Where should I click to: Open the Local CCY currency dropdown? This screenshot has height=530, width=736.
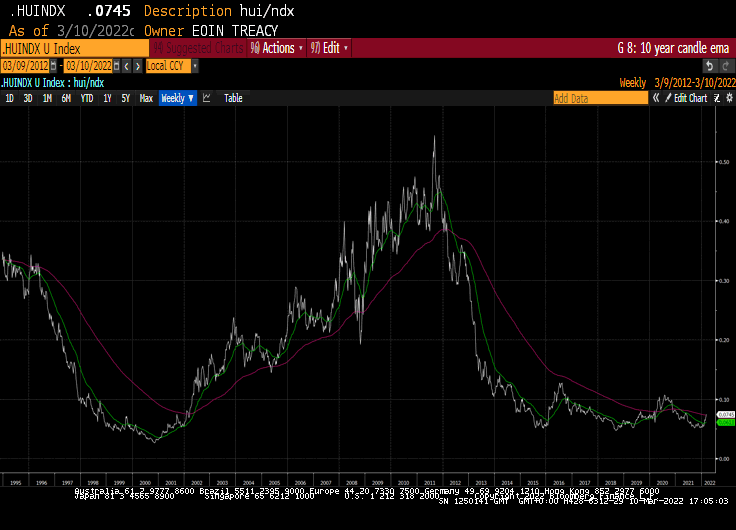click(172, 66)
